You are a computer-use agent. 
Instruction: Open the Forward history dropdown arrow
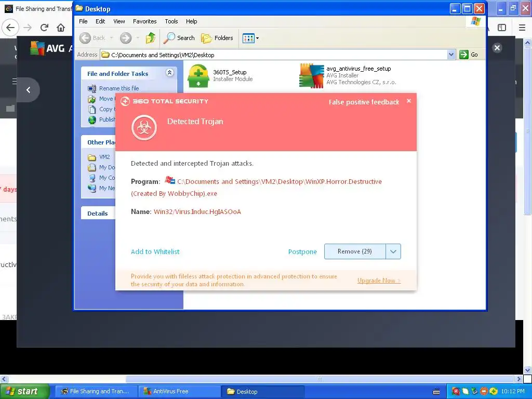coord(138,38)
